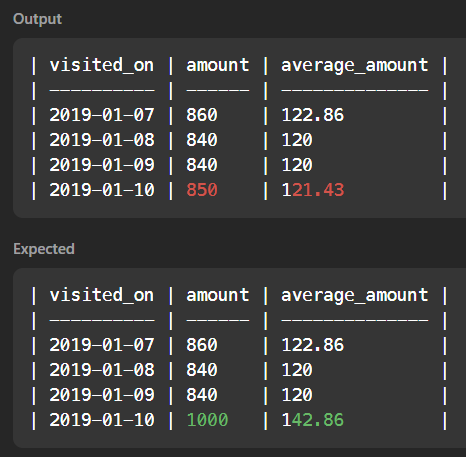
Task: Click 2019-01-09 date in Output table
Action: (x=102, y=165)
